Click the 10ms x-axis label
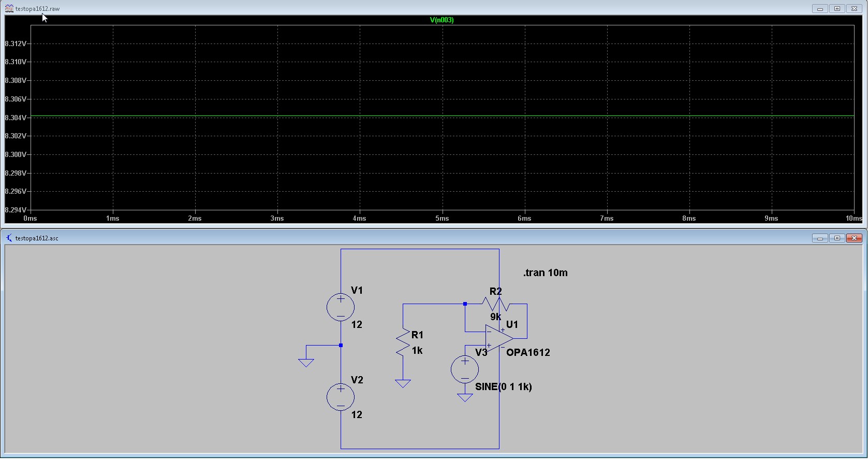Viewport: 868px width, 459px height. (854, 219)
